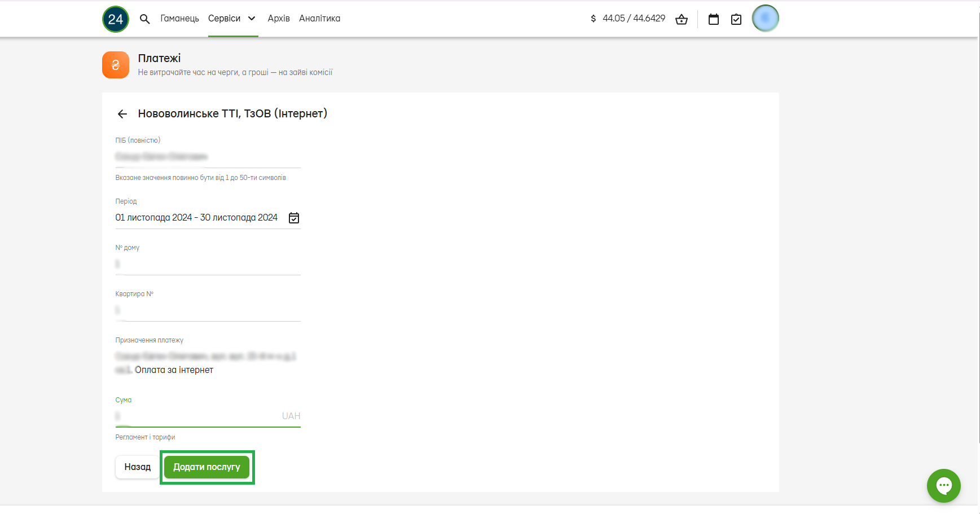Click the dollar exchange rate icon
The height and width of the screenshot is (514, 980).
pyautogui.click(x=594, y=19)
